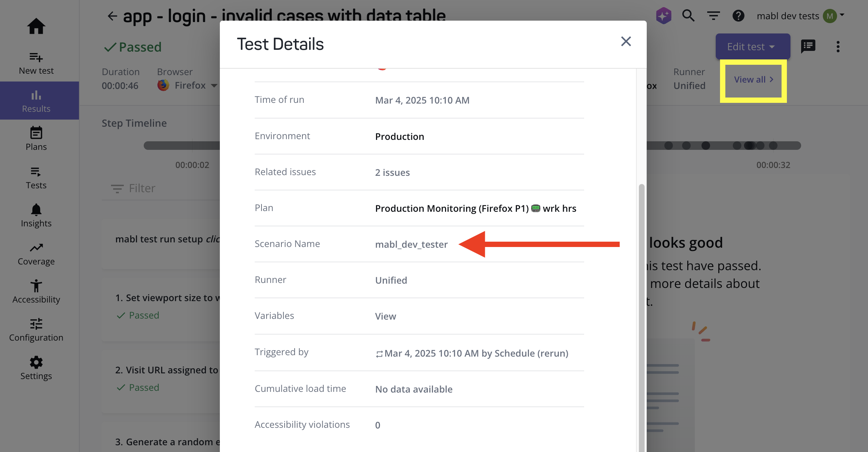Open Accessibility section in sidebar

click(36, 292)
